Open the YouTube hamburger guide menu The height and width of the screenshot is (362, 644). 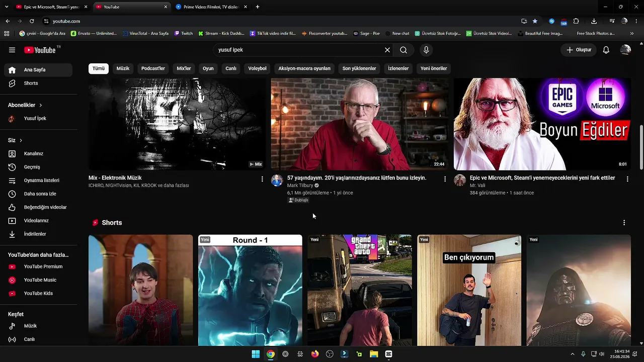pyautogui.click(x=12, y=50)
